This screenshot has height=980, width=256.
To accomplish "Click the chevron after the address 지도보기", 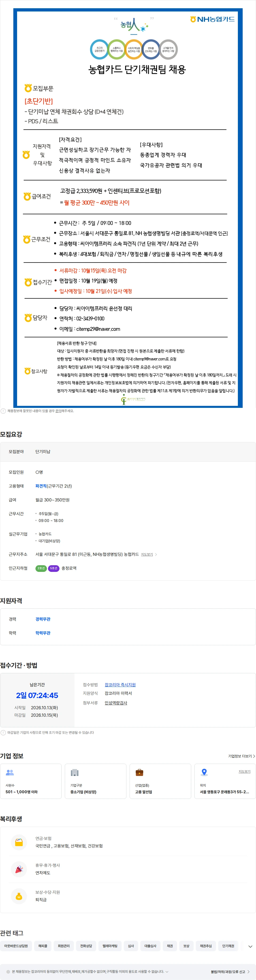I will (156, 554).
